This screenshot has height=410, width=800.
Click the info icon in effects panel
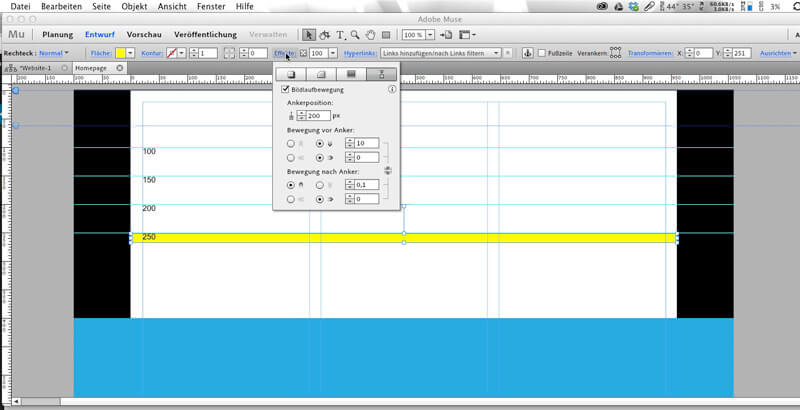click(x=392, y=89)
